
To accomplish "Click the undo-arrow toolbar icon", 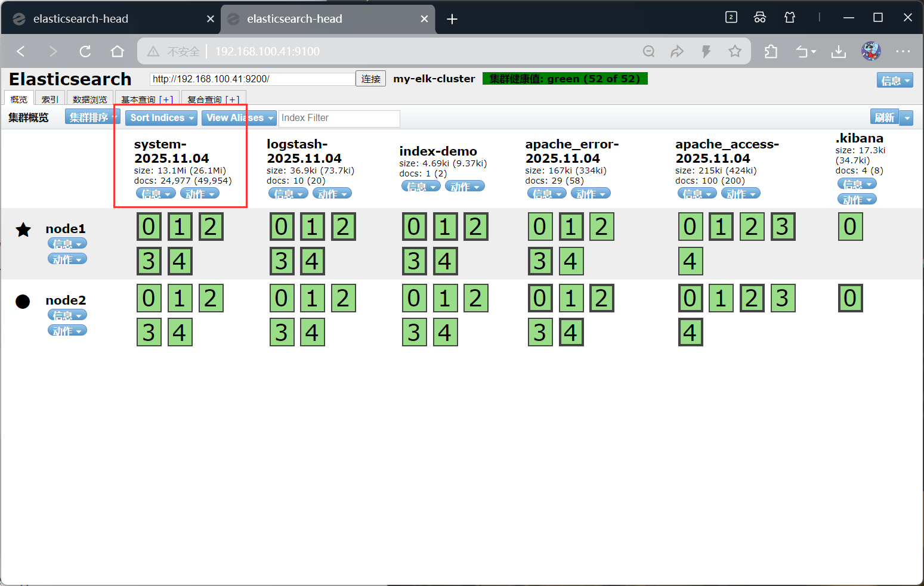I will (806, 51).
